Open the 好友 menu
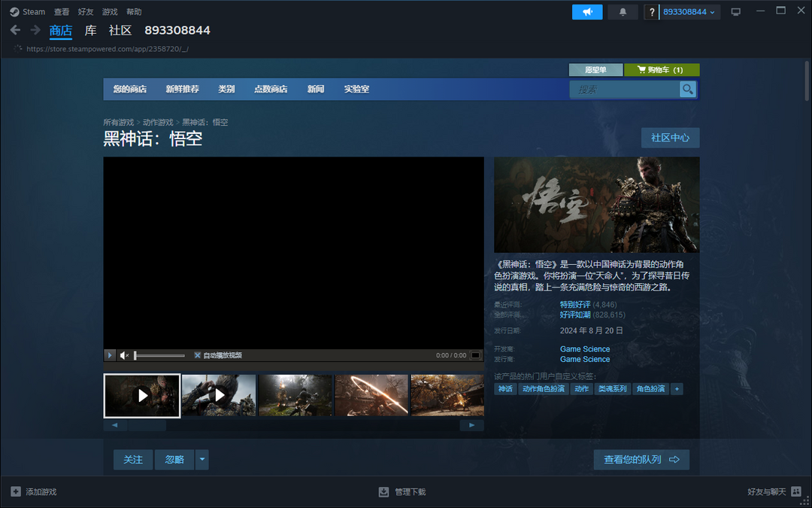The width and height of the screenshot is (812, 508). [86, 11]
